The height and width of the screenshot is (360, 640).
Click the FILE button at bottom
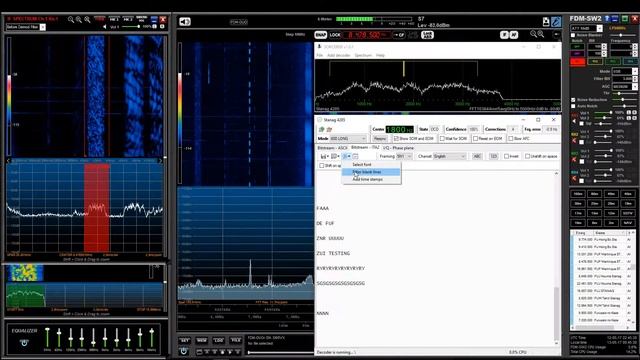pyautogui.click(x=236, y=340)
